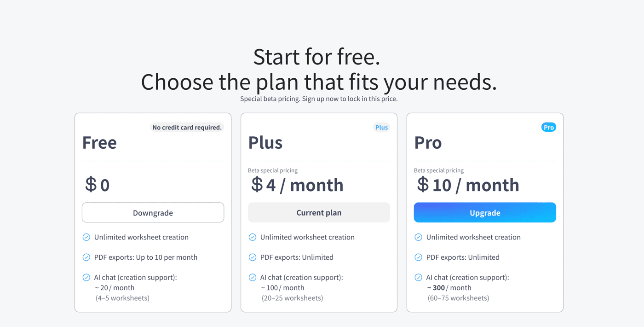Select the Free plan heading
The image size is (644, 327).
click(x=99, y=142)
